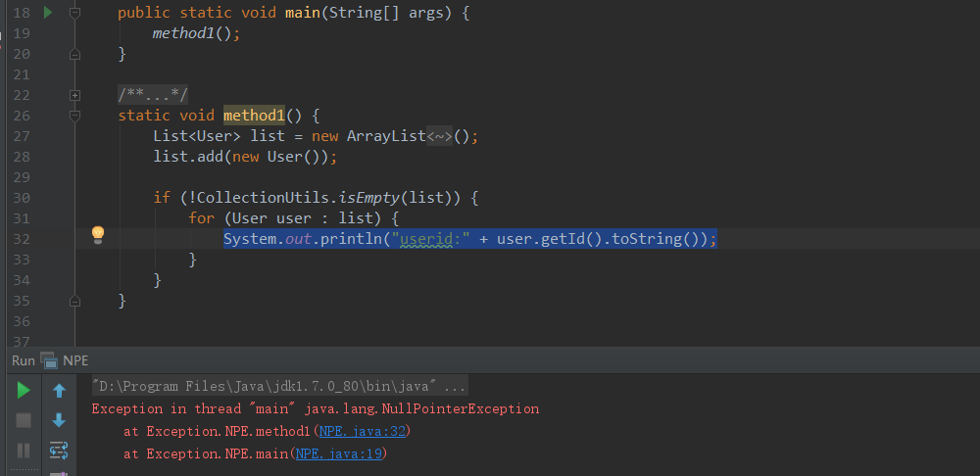Screen dimensions: 980x476
Task: Click the highlighted method1 declaration name
Action: click(x=255, y=116)
